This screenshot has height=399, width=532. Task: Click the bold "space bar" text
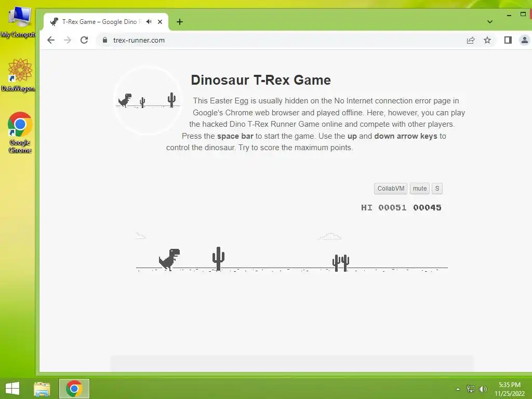click(235, 136)
